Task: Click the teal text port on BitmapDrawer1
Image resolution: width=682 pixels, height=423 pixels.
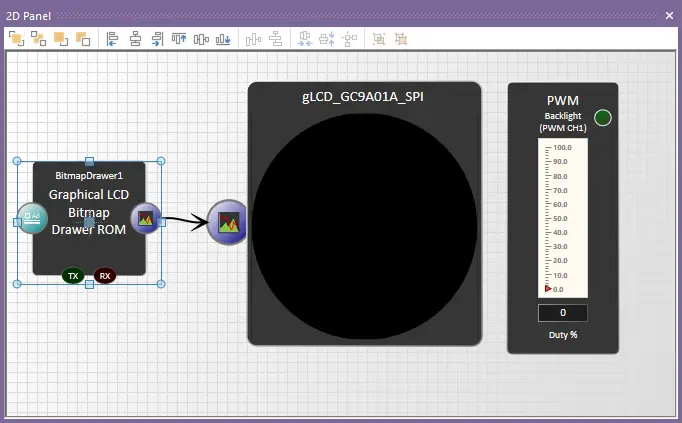Action: (32, 218)
